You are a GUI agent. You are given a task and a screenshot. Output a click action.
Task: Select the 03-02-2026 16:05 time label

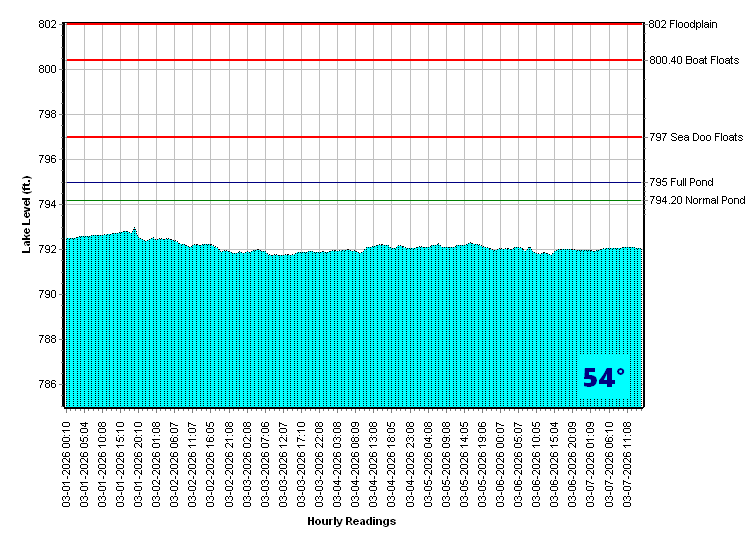point(211,462)
